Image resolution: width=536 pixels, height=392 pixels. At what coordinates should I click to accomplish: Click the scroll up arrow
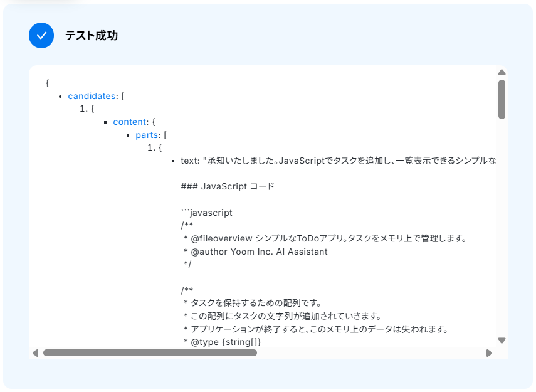(x=502, y=72)
